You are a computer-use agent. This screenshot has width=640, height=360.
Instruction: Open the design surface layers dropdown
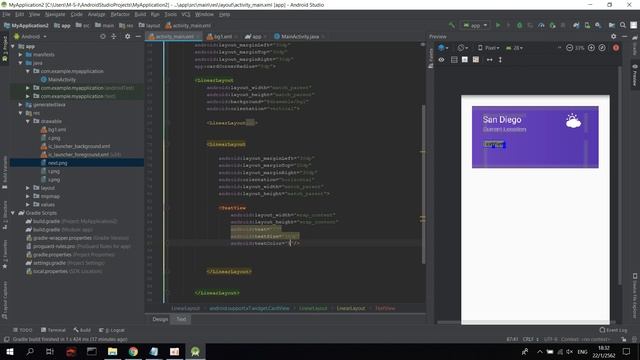443,48
